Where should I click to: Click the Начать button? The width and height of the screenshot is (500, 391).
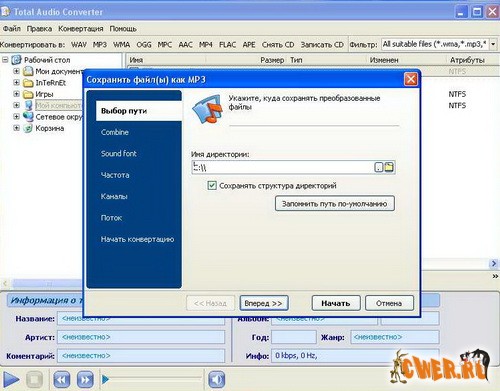pos(336,303)
